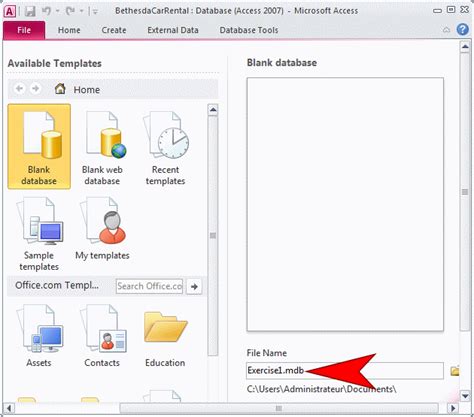
Task: Click the horizontal scrollbar thumb at bottom
Action: click(279, 408)
